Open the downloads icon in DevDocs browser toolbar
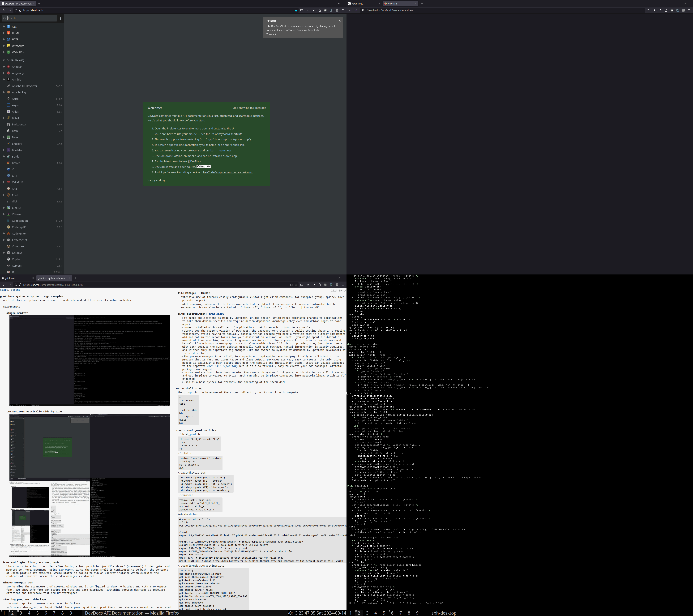 (x=308, y=10)
